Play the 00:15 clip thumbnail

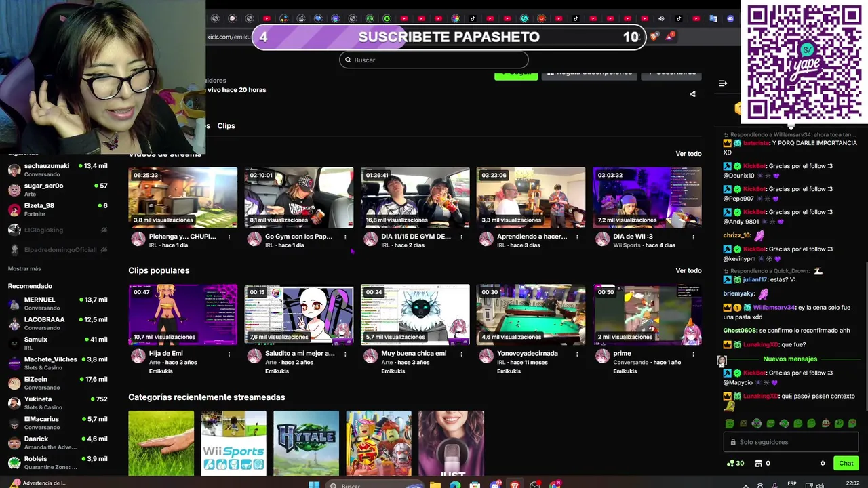299,314
